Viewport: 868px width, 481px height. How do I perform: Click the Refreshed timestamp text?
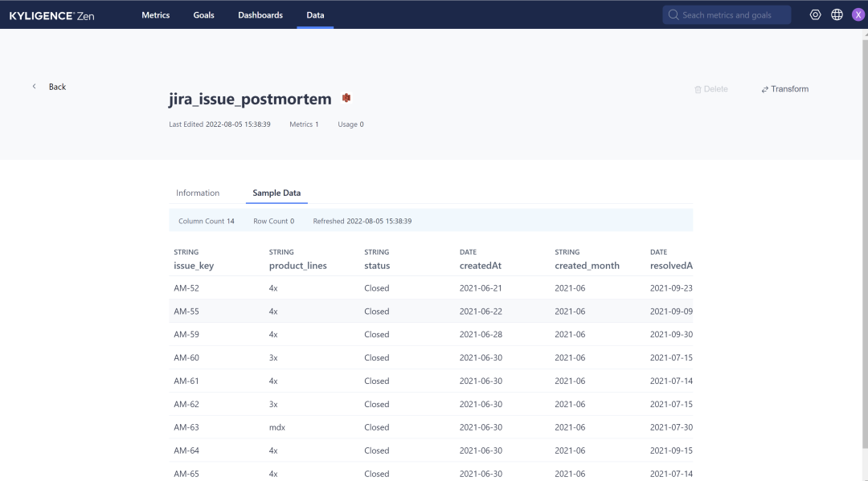pyautogui.click(x=362, y=221)
